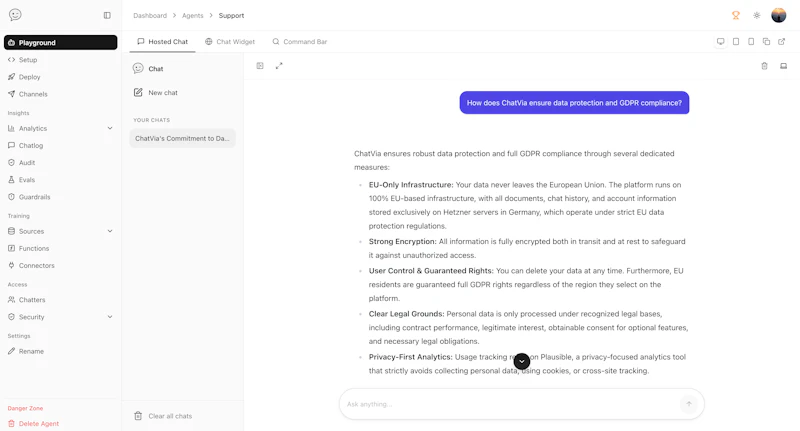The height and width of the screenshot is (431, 800).
Task: Expand chat to fullscreen arrows icon
Action: tap(279, 66)
